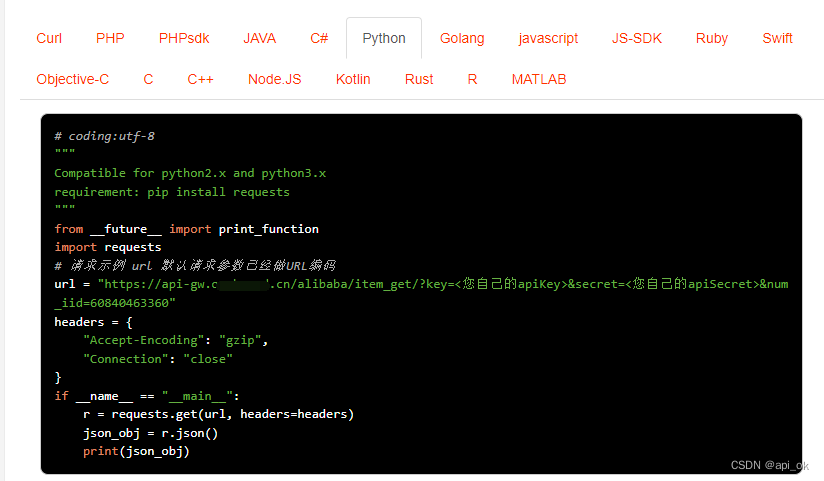Open the Ruby tab
824x481 pixels.
pos(712,38)
